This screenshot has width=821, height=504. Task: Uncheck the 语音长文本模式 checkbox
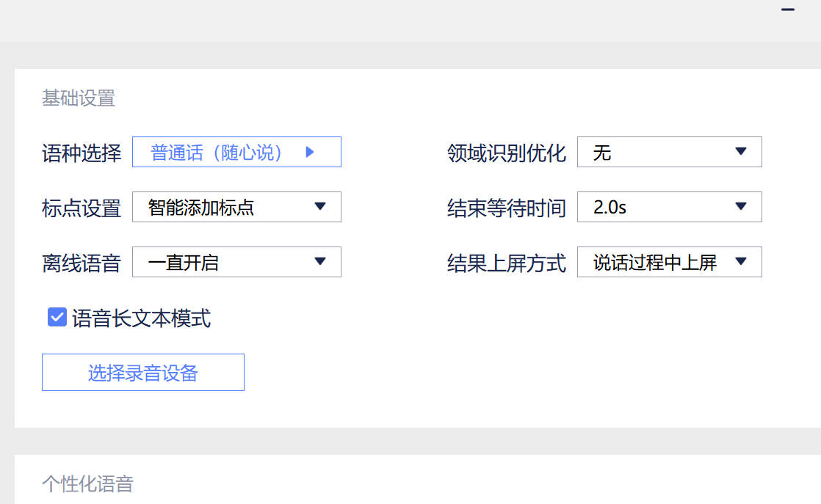pos(57,317)
